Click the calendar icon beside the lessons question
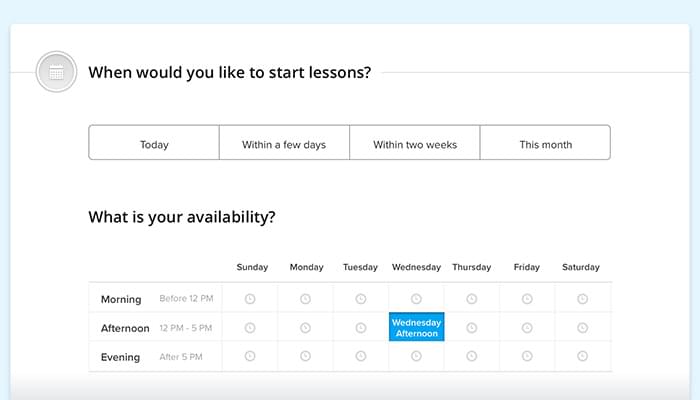Image resolution: width=700 pixels, height=400 pixels. tap(56, 72)
